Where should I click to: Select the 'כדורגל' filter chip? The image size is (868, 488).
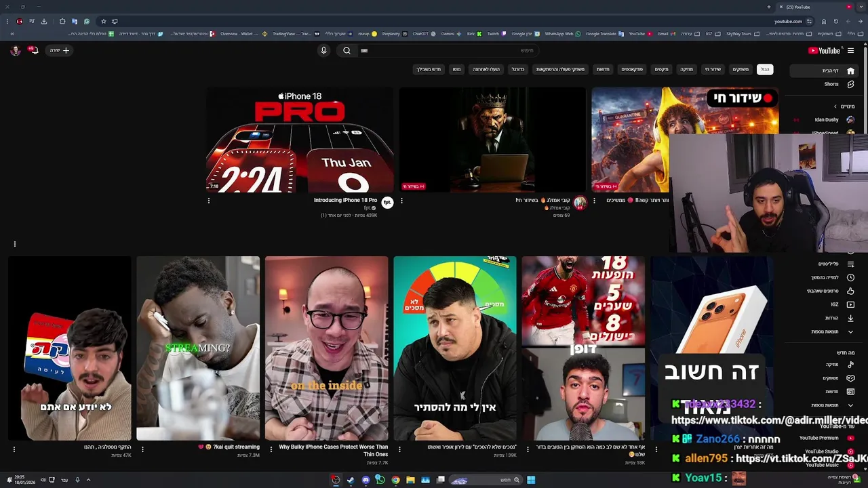coord(517,69)
